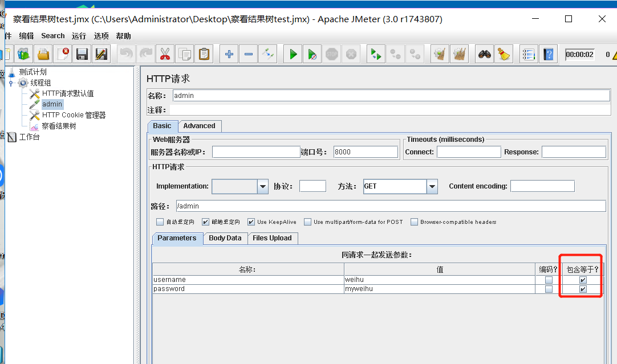617x364 pixels.
Task: Select 察看结果树 tree node
Action: (x=59, y=126)
